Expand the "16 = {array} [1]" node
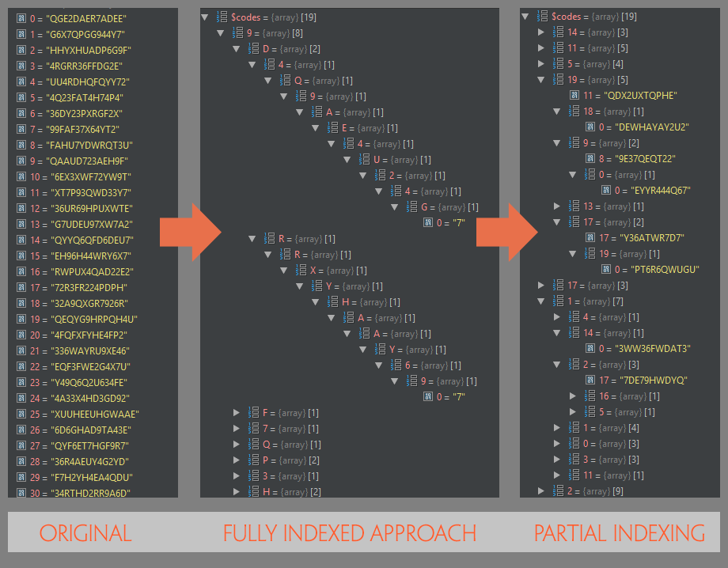The width and height of the screenshot is (728, 568). (x=572, y=396)
